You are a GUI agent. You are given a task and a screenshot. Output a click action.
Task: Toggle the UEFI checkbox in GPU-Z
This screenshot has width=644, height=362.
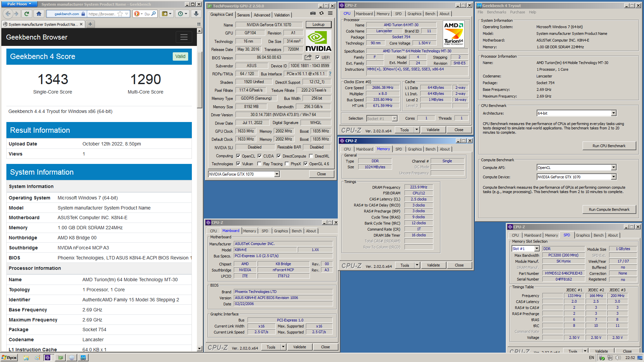(x=318, y=57)
